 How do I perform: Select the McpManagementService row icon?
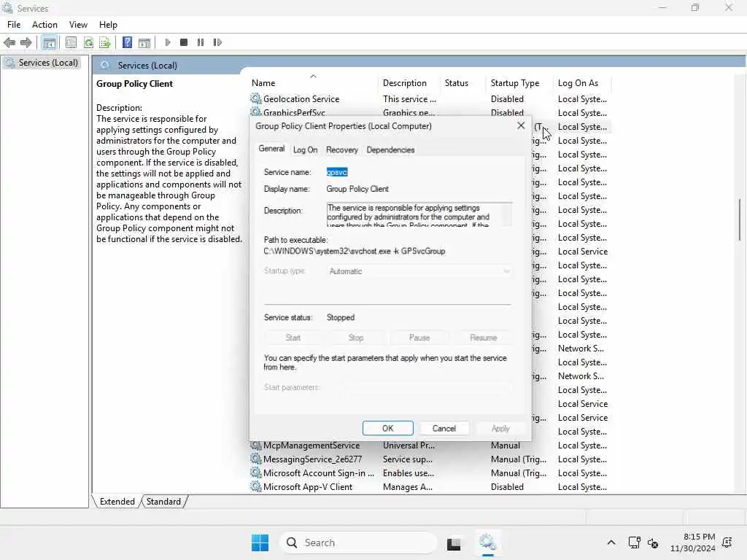256,446
